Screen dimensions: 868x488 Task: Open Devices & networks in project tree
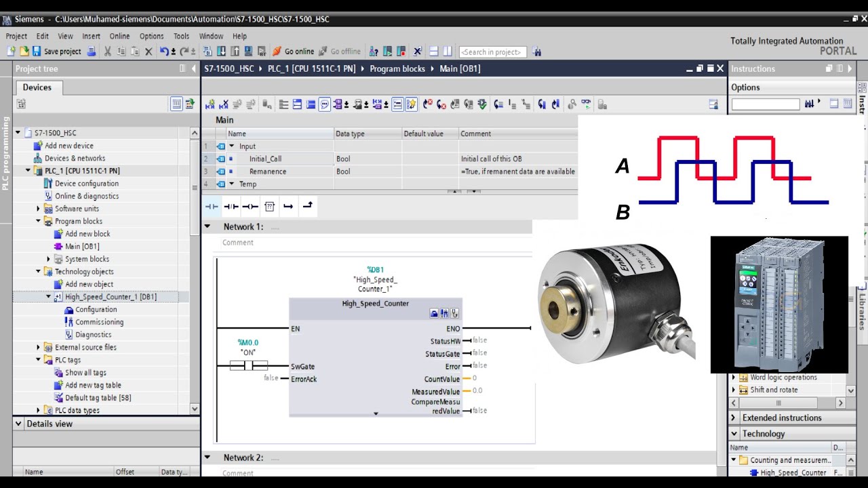pyautogui.click(x=75, y=159)
